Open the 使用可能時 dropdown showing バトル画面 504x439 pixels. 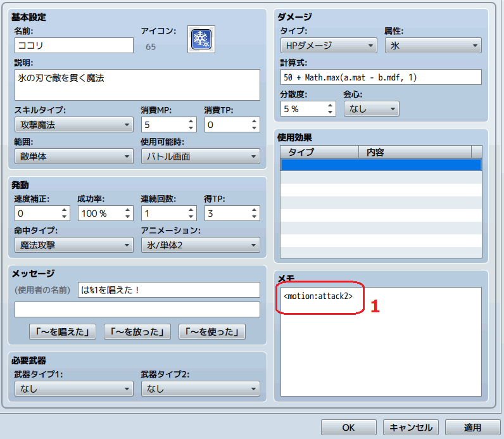(201, 156)
